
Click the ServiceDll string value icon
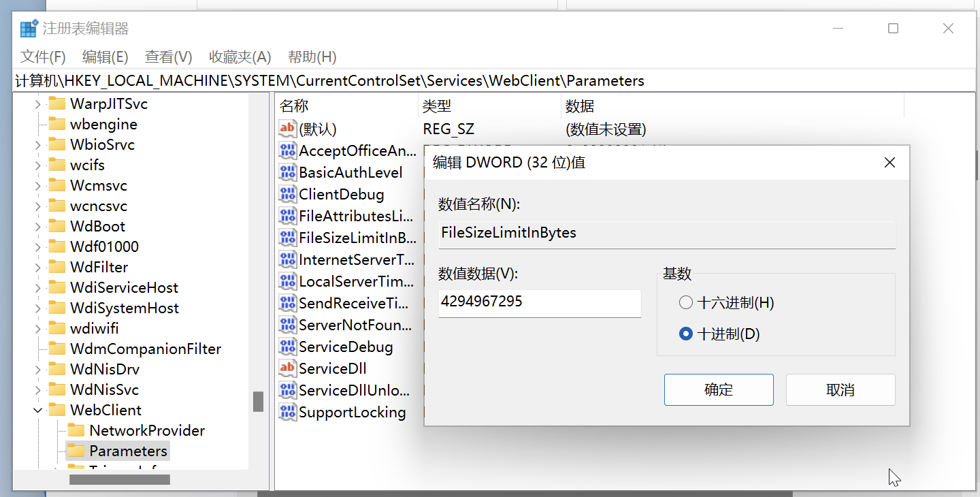pos(287,368)
